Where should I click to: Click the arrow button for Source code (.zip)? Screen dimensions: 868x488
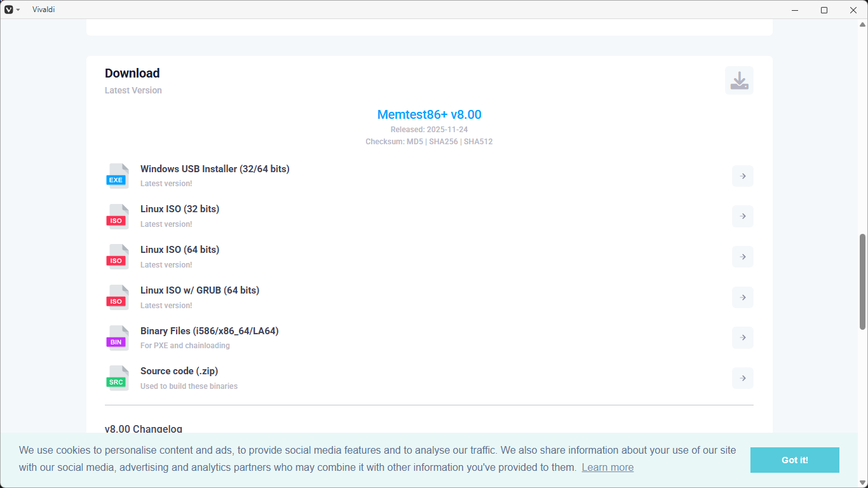(x=742, y=378)
